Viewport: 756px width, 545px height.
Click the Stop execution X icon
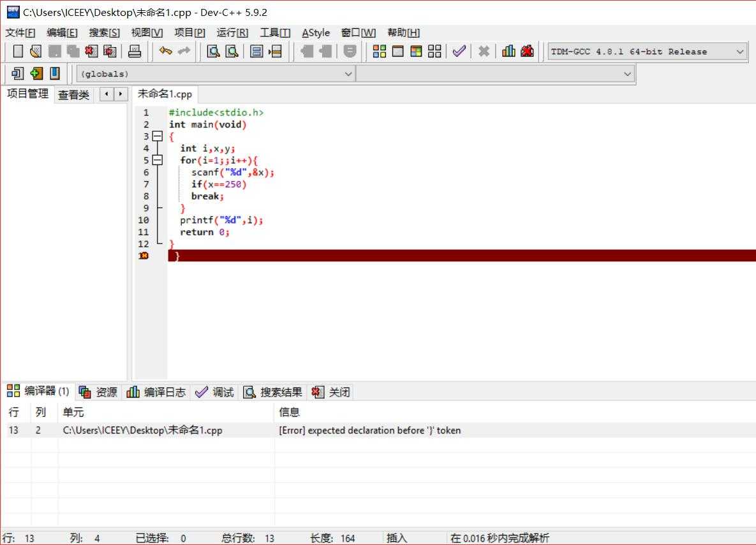(x=484, y=51)
